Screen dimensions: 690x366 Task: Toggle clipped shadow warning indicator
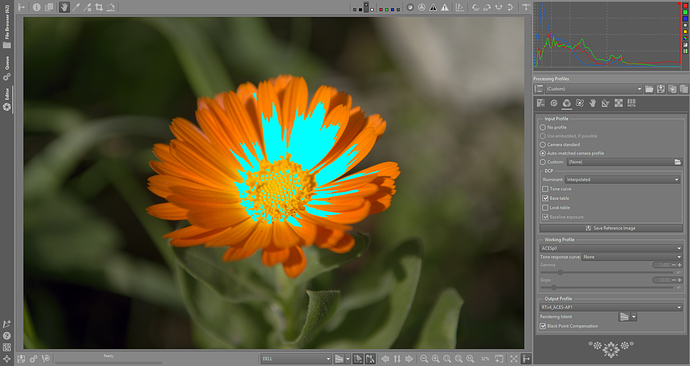pyautogui.click(x=433, y=7)
